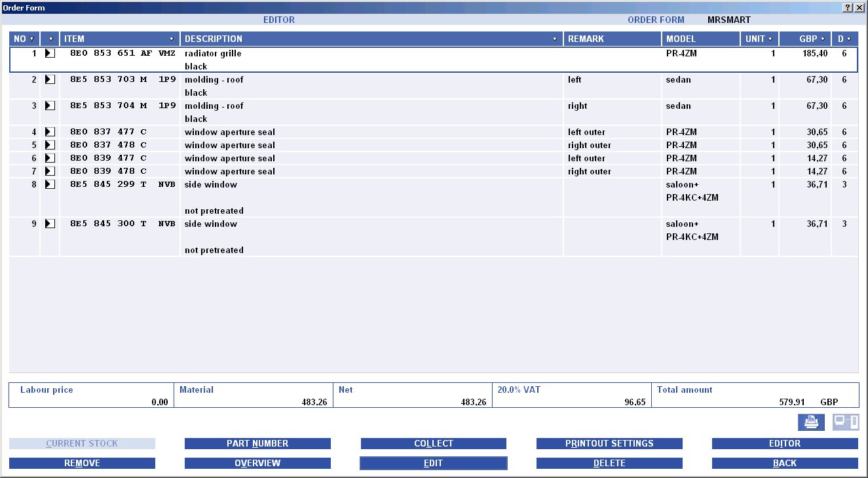The height and width of the screenshot is (478, 868).
Task: Click the computer transfer icon beside printer
Action: click(x=845, y=422)
